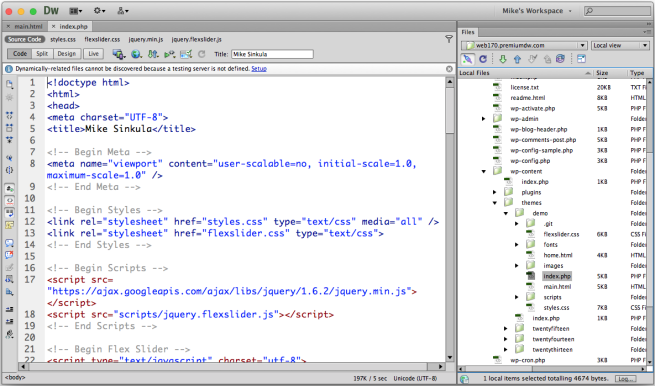Click the Refresh Design View icon

[x=201, y=54]
